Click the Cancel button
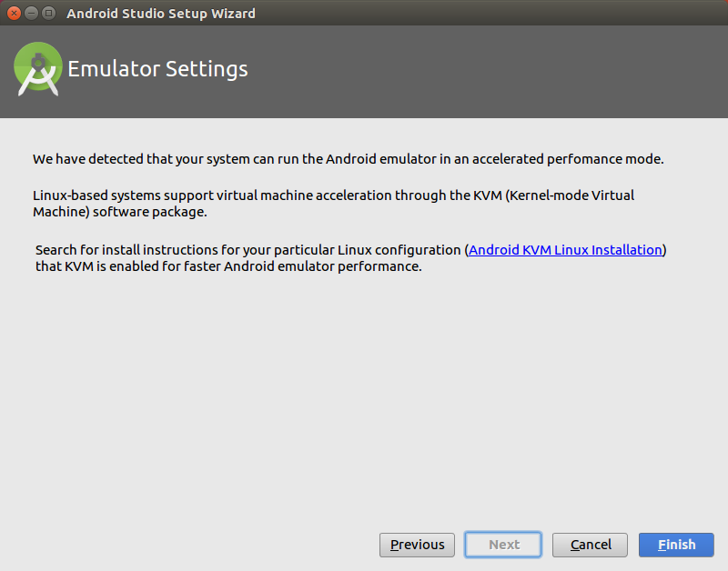 click(590, 545)
